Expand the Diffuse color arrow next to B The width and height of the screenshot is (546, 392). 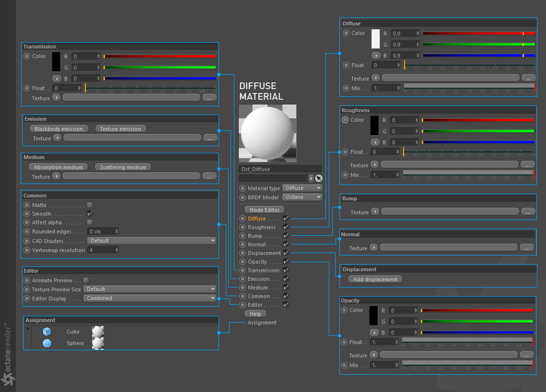tap(376, 56)
